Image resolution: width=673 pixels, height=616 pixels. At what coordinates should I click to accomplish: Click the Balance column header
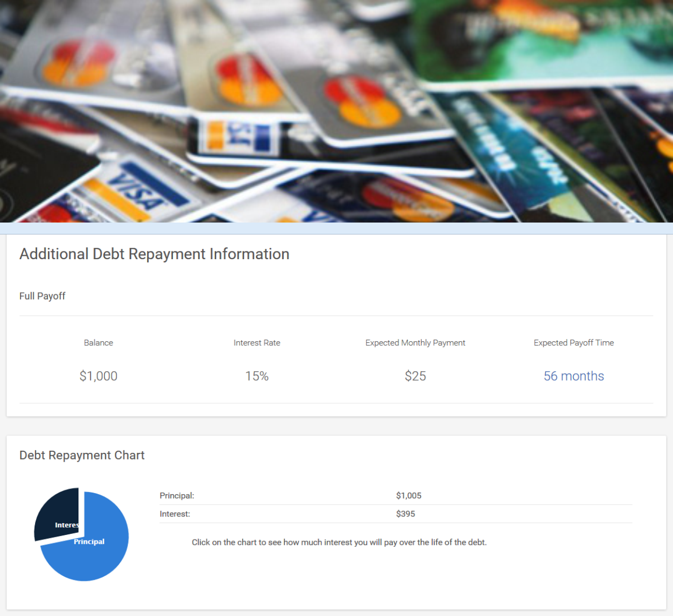tap(99, 343)
